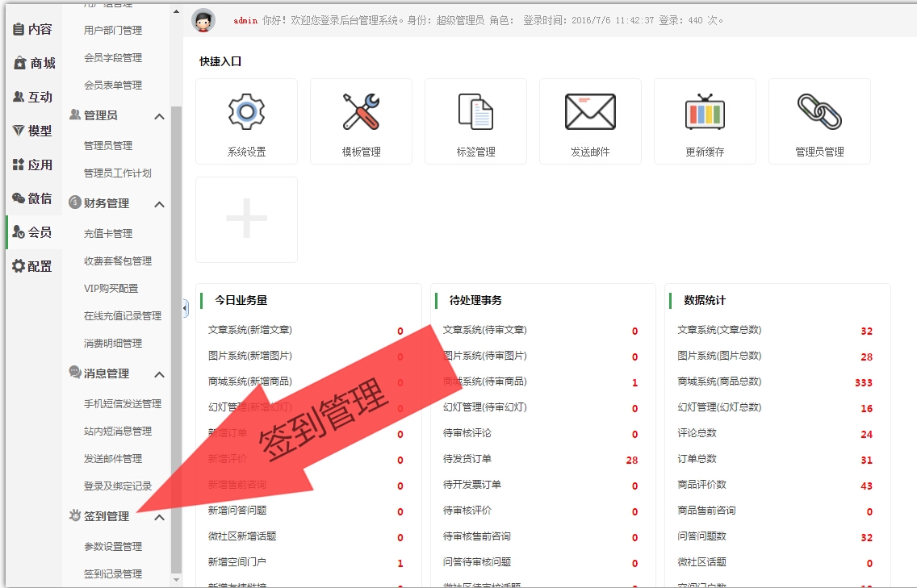Viewport: 917px width, 588px height.
Task: Click the 更新缓存 TV icon
Action: (705, 111)
